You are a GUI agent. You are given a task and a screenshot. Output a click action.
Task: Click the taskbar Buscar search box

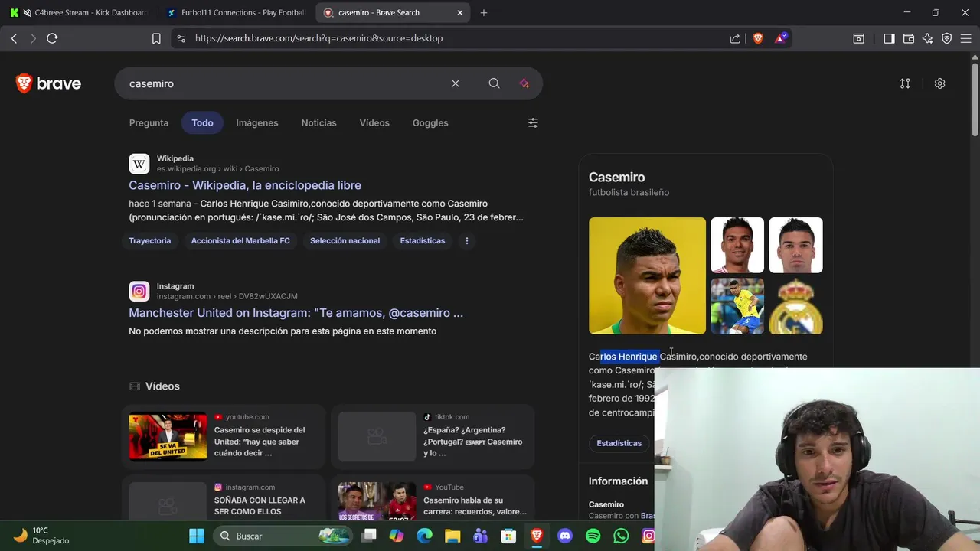point(284,536)
